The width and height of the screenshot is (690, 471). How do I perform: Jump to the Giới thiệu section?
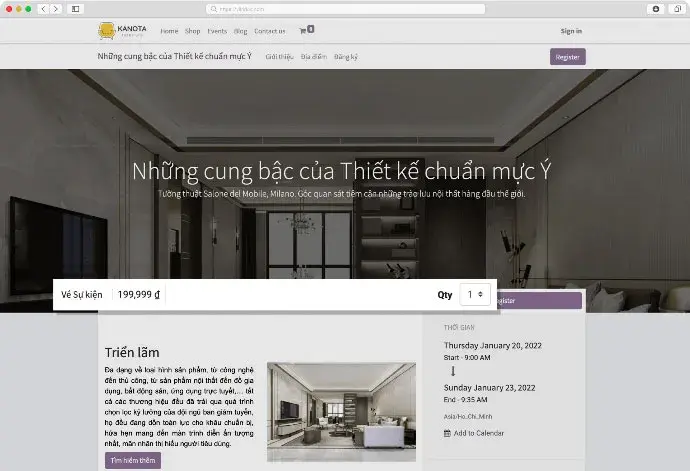coord(279,57)
